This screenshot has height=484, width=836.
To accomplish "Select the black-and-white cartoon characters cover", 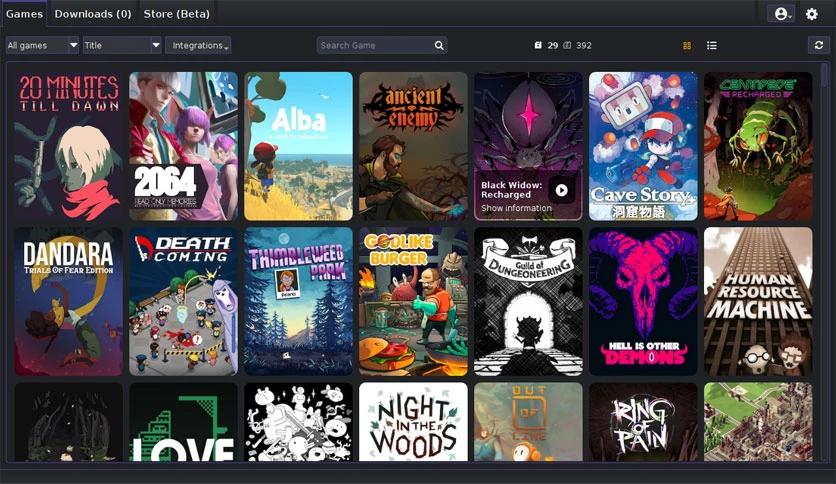I will coord(299,422).
